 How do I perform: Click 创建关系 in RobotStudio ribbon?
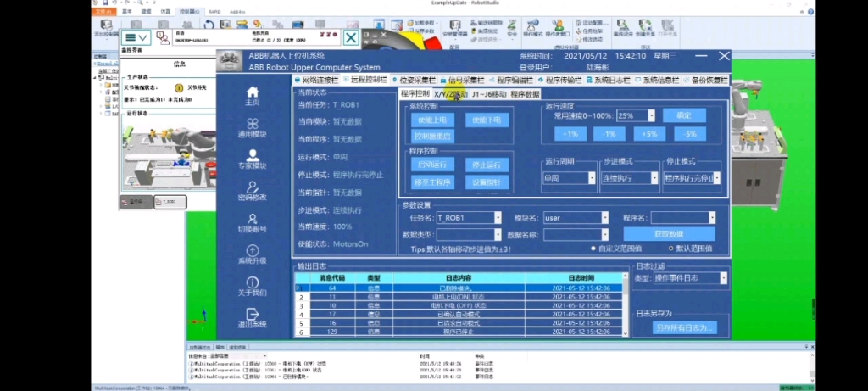click(645, 28)
